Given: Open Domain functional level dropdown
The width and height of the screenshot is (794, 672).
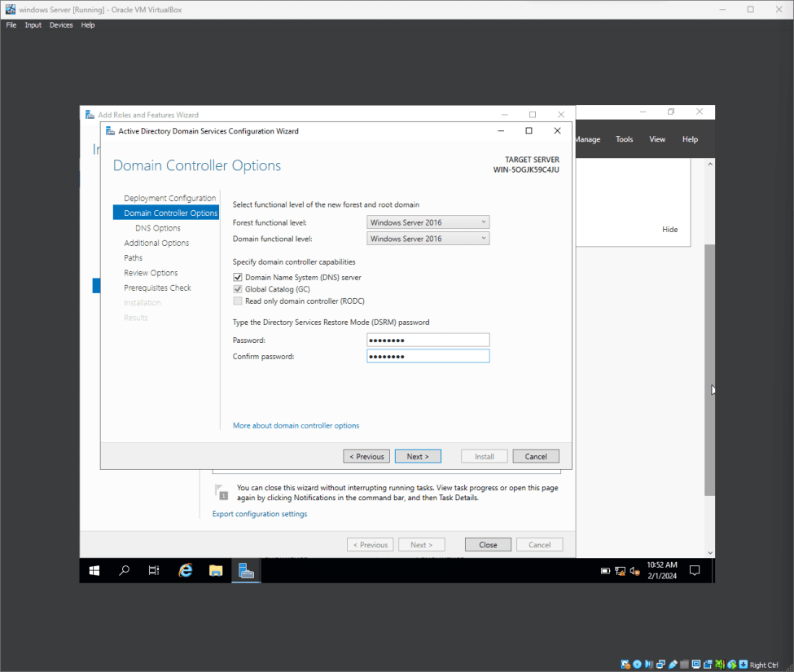Looking at the screenshot, I should pyautogui.click(x=428, y=239).
